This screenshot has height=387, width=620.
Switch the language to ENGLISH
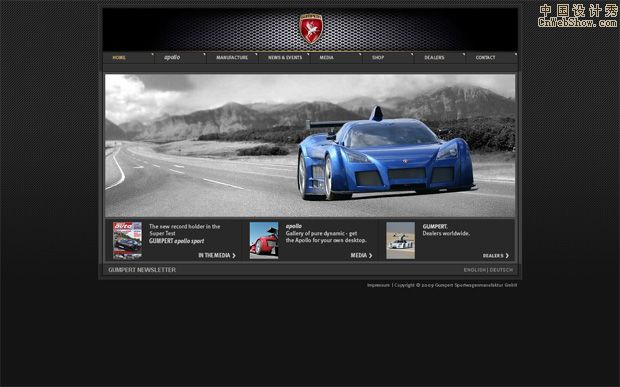coord(474,270)
